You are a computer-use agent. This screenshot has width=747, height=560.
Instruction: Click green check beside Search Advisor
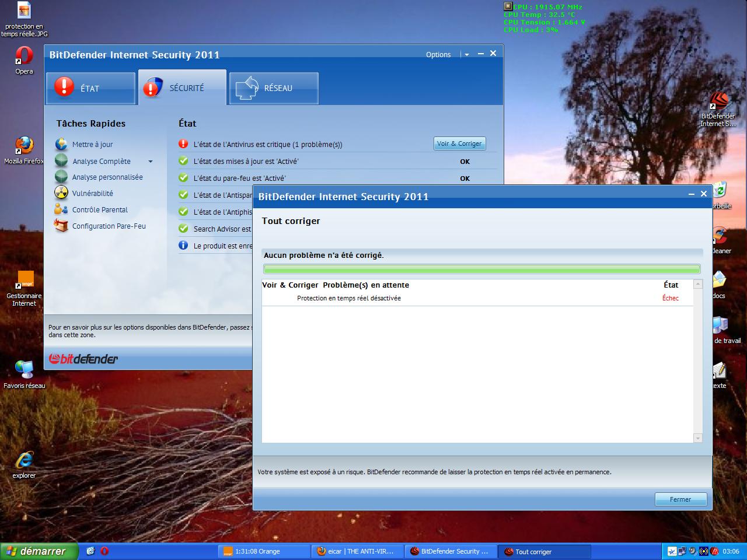pos(183,229)
